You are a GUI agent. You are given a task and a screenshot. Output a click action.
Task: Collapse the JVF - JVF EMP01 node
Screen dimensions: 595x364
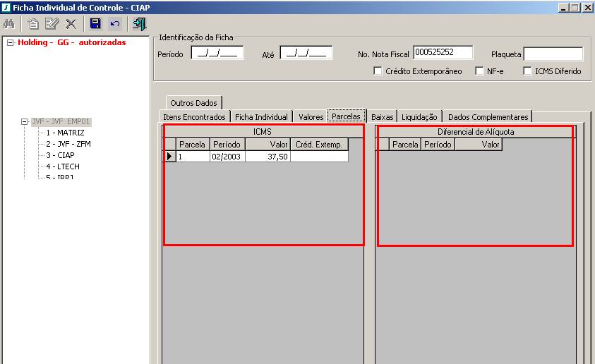(x=24, y=122)
